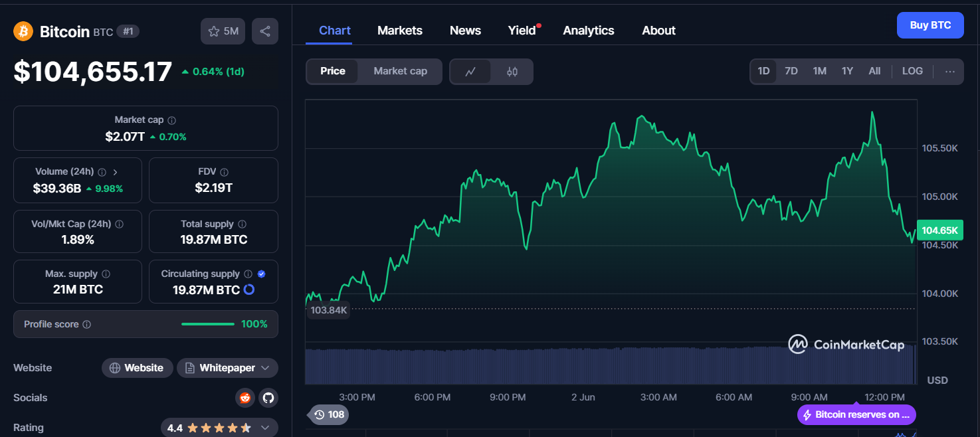Expand the 4.4 rating dropdown
This screenshot has height=437, width=980.
[x=265, y=428]
